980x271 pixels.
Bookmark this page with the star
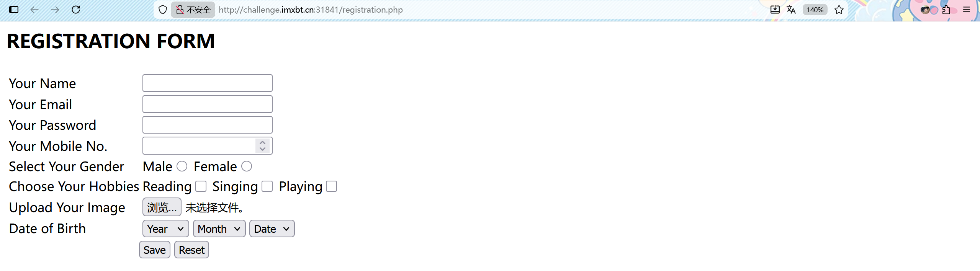point(839,10)
